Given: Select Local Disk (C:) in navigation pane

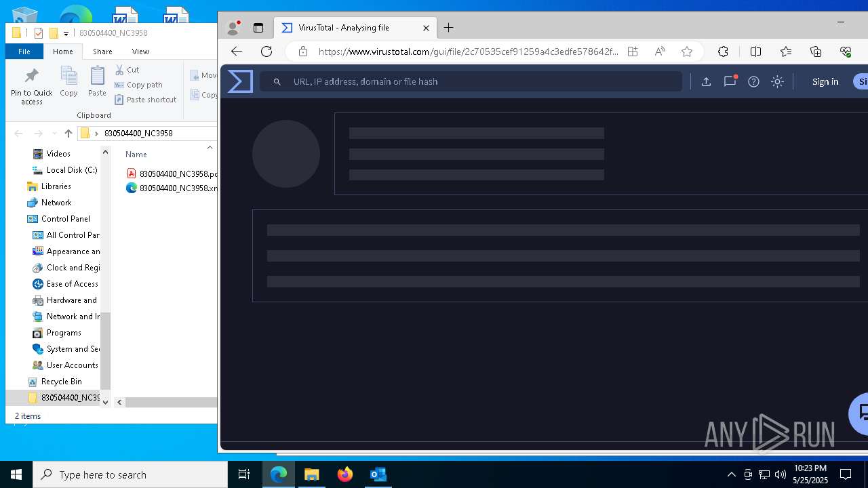Looking at the screenshot, I should tap(65, 170).
